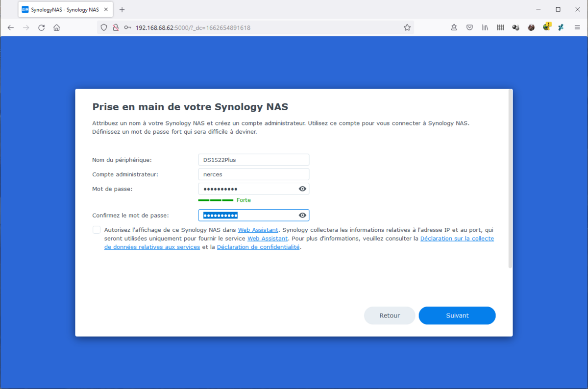Viewport: 588px width, 389px height.
Task: Open tracking protection shield in address bar
Action: point(104,28)
